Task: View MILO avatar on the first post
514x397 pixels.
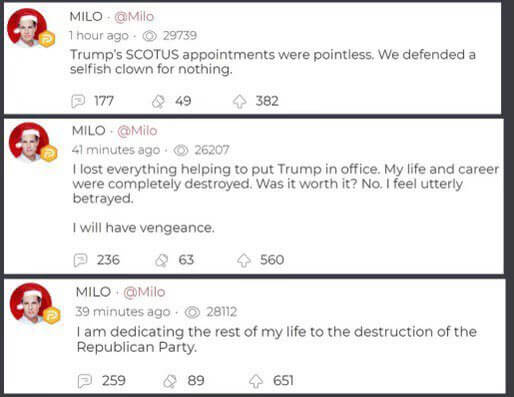Action: coord(27,27)
